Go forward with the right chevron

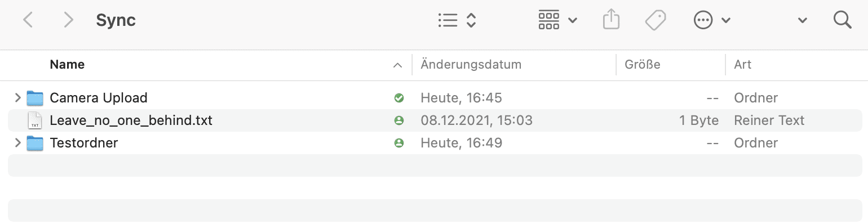pyautogui.click(x=68, y=20)
